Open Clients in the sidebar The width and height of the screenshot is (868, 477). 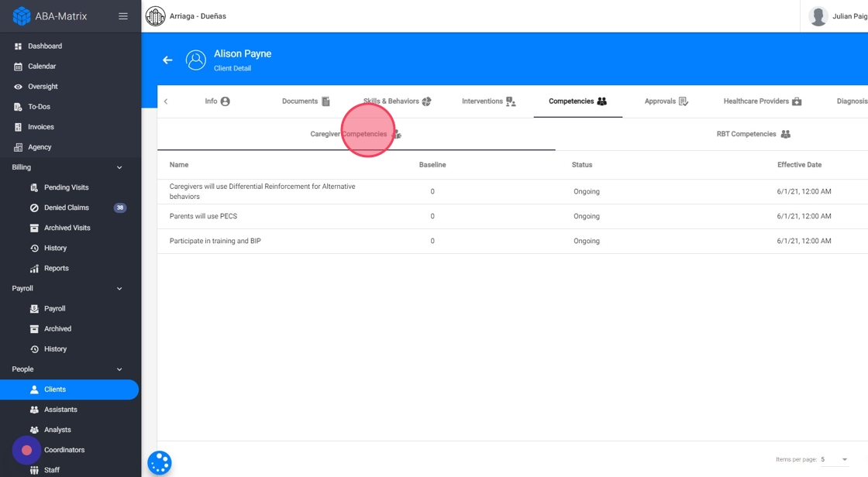(69, 389)
